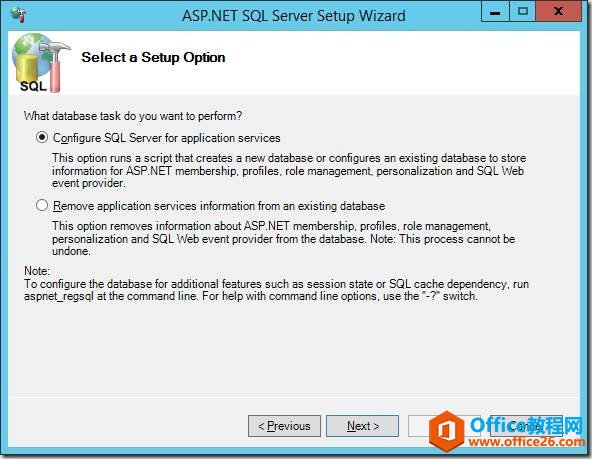Minimize the Setup Wizard window
Image resolution: width=592 pixels, height=459 pixels.
point(495,12)
